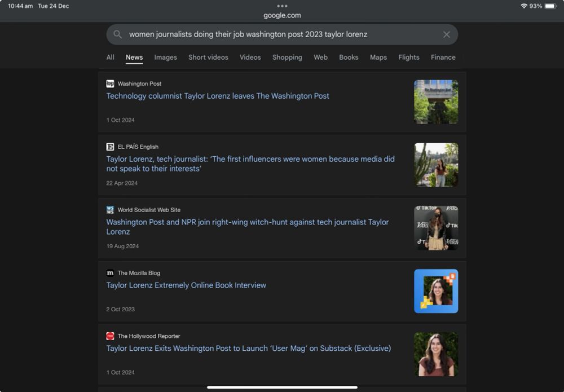Clear the search query with the X icon
Image resolution: width=564 pixels, height=392 pixels.
pos(446,34)
